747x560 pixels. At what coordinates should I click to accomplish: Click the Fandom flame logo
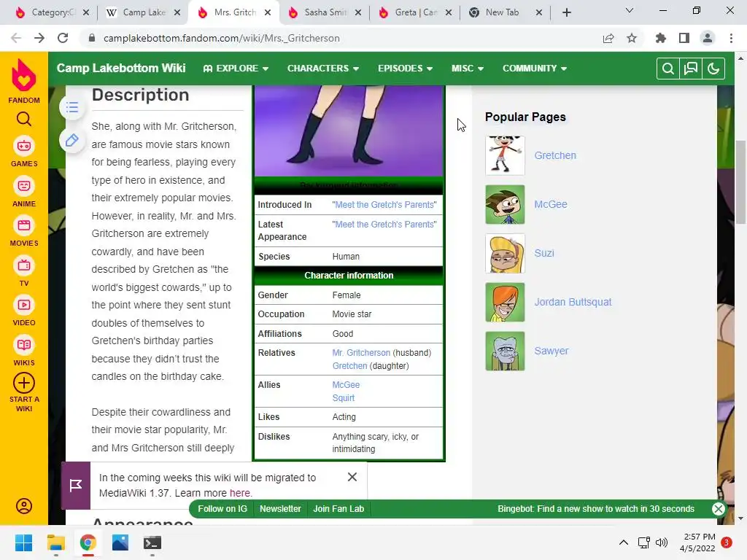(x=24, y=75)
